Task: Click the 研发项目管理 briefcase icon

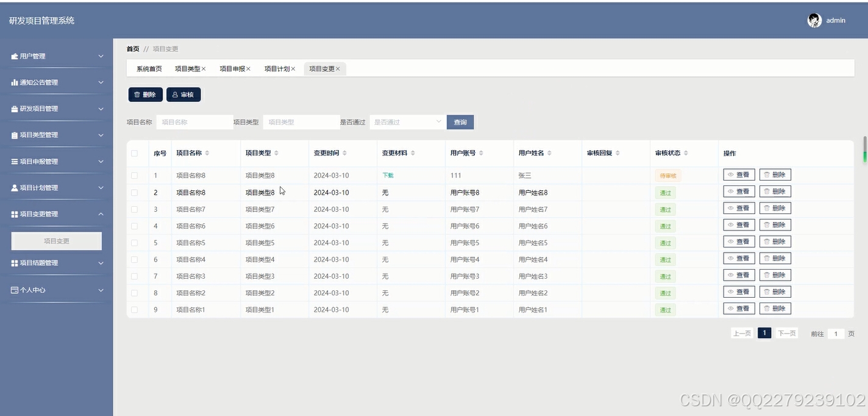Action: (x=15, y=108)
